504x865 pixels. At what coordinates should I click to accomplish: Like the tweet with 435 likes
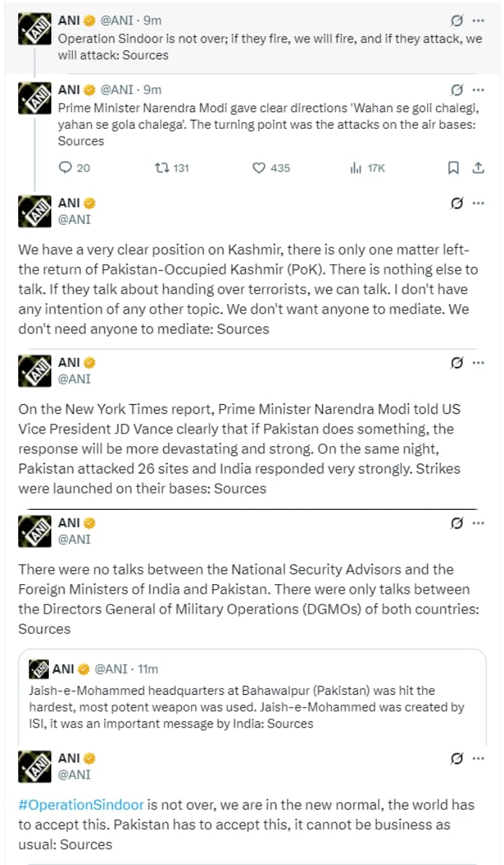(258, 167)
